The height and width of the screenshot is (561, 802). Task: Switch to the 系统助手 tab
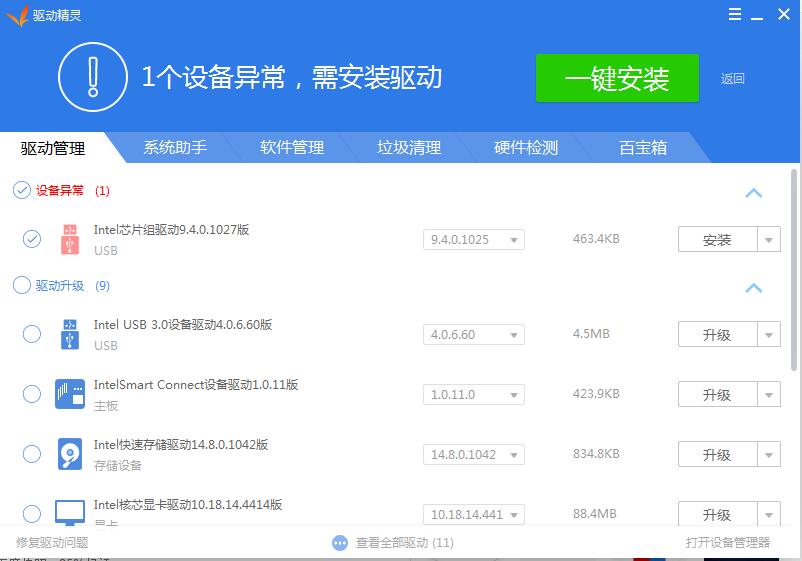point(175,148)
